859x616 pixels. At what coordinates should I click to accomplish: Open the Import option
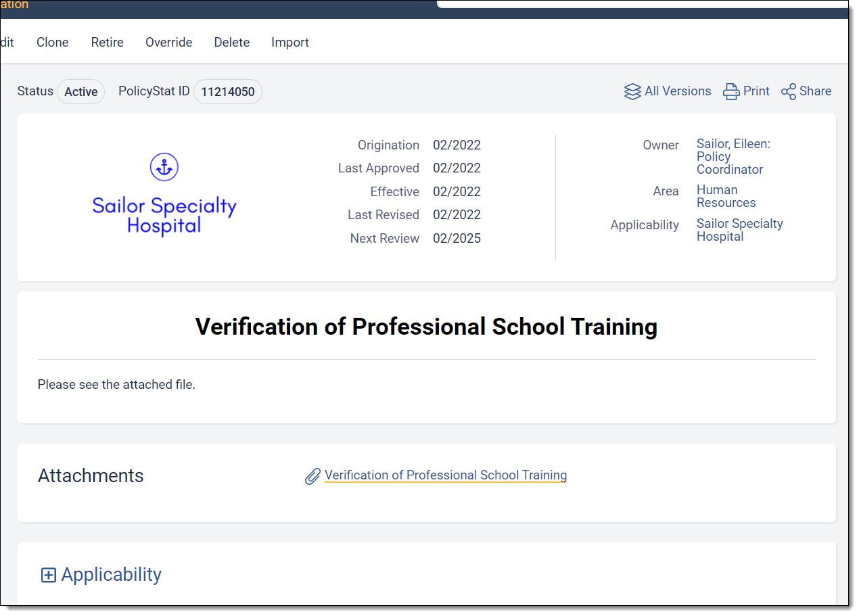click(x=290, y=42)
